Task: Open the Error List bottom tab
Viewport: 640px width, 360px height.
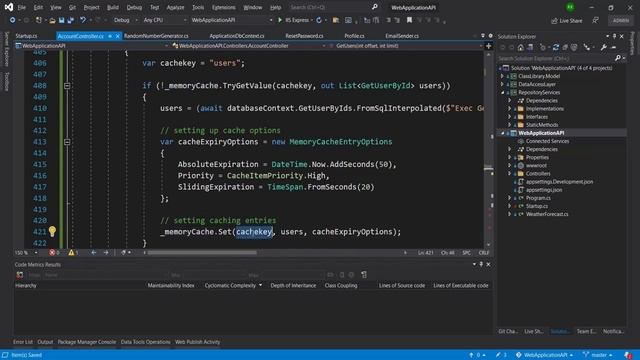Action: point(22,342)
